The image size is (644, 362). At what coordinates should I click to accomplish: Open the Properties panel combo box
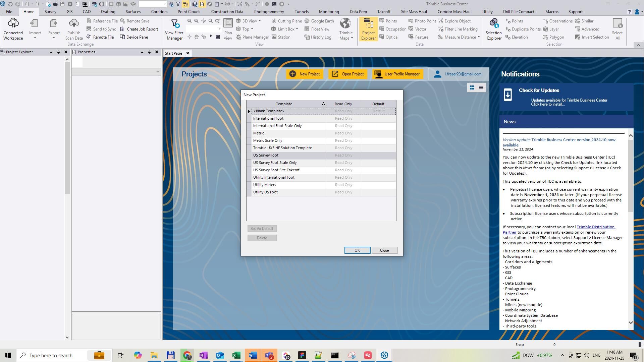pyautogui.click(x=158, y=72)
